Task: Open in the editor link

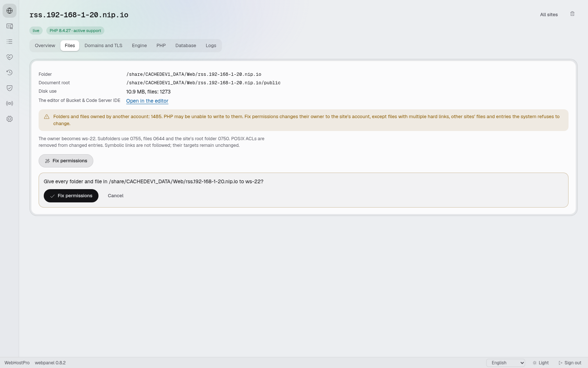Action: 147,101
